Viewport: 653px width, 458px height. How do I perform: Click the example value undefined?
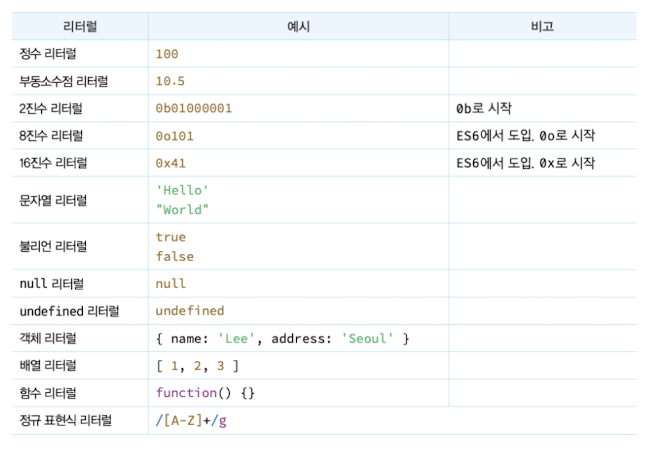click(190, 311)
